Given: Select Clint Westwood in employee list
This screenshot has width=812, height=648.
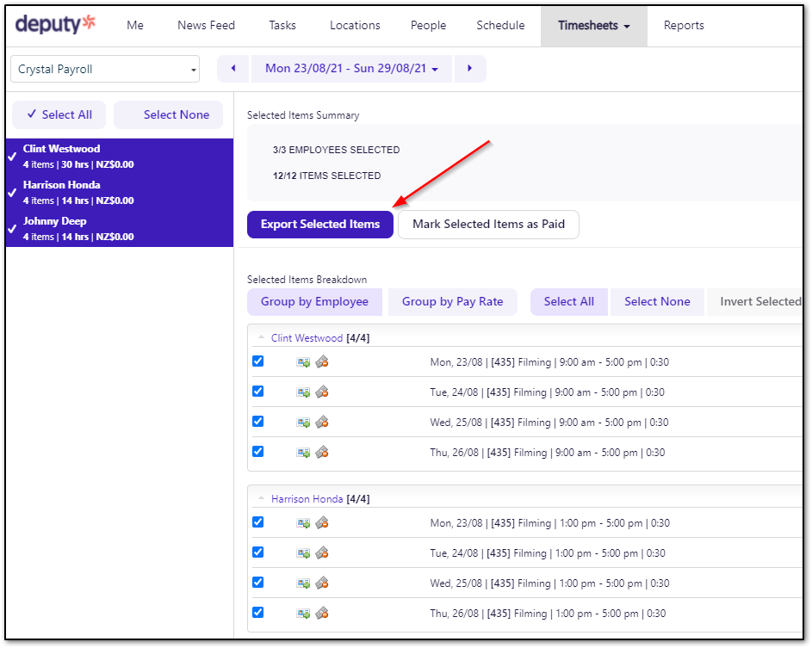Looking at the screenshot, I should tap(120, 157).
